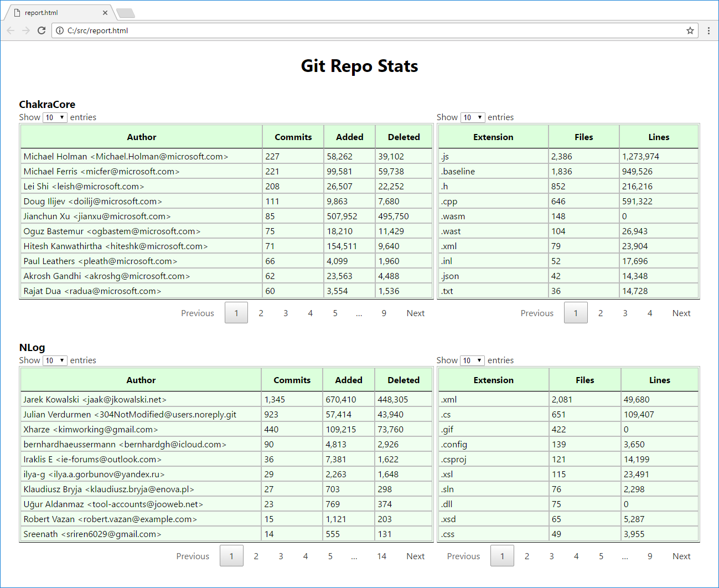Viewport: 719px width, 588px height.
Task: Click the Jarek Kowalski author cell
Action: pos(141,399)
